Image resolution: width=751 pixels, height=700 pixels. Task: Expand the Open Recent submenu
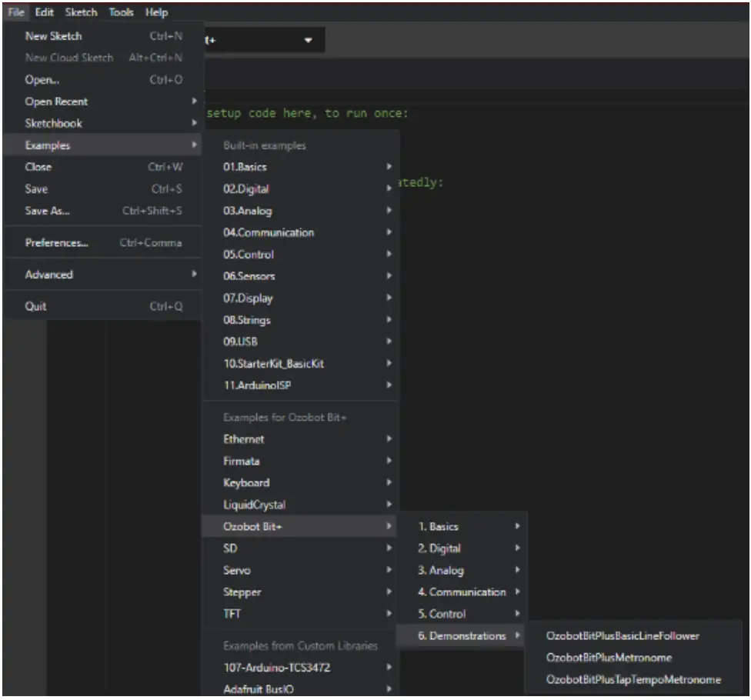(103, 102)
